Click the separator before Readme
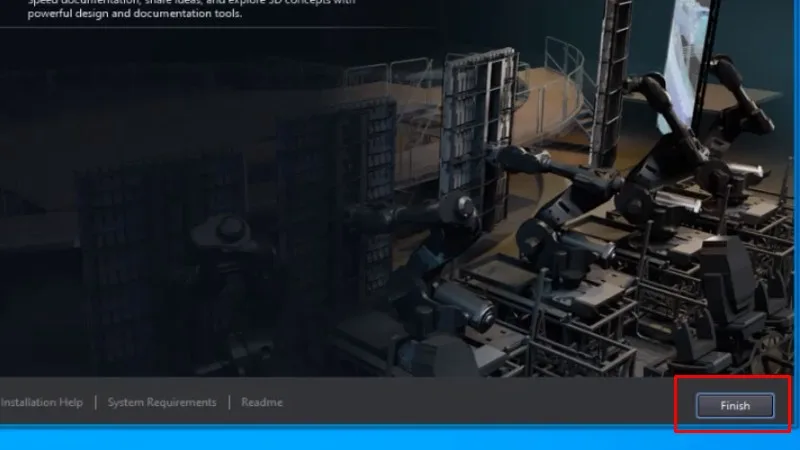Image resolution: width=800 pixels, height=450 pixels. (x=229, y=402)
